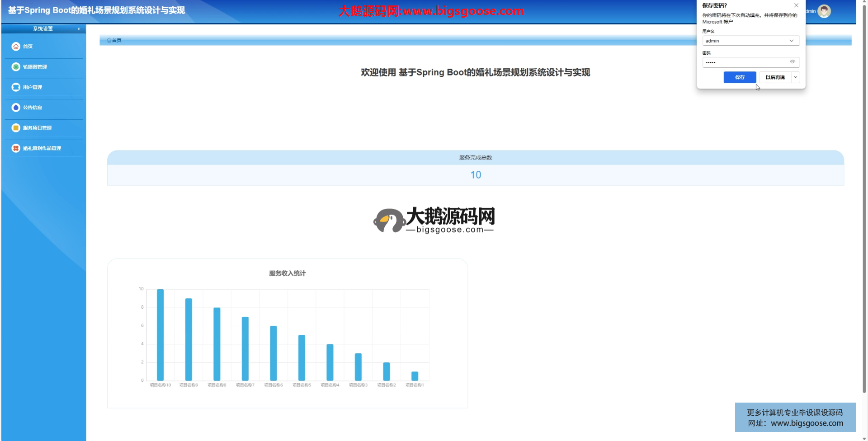
Task: Click the yellow 服务项目管理 icon
Action: click(x=16, y=128)
